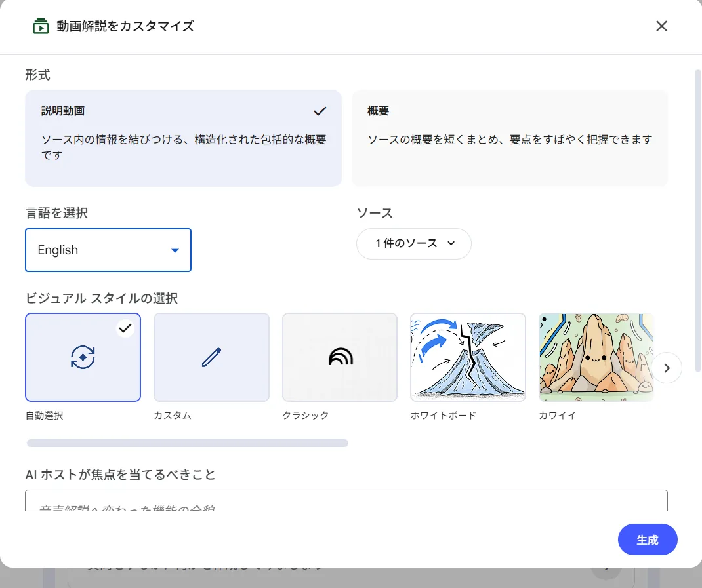Screen dimensions: 702x588
Task: Open the English language dropdown
Action: click(108, 250)
